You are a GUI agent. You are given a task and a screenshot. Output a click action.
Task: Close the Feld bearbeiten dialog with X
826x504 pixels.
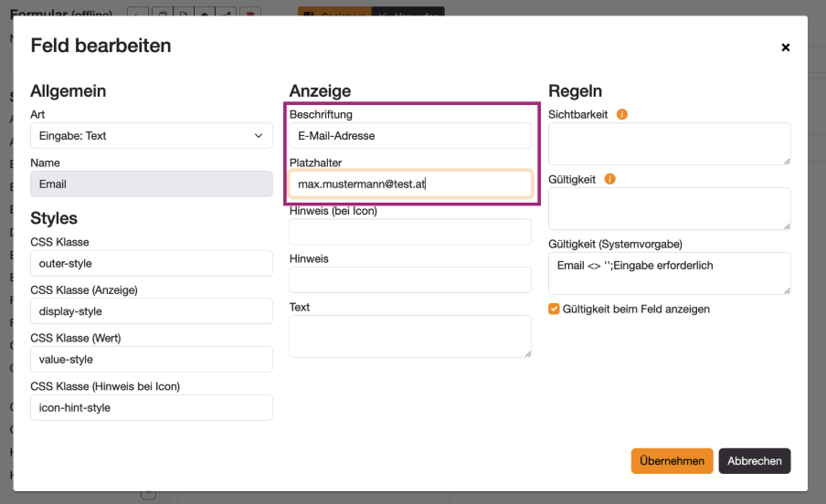pos(785,47)
